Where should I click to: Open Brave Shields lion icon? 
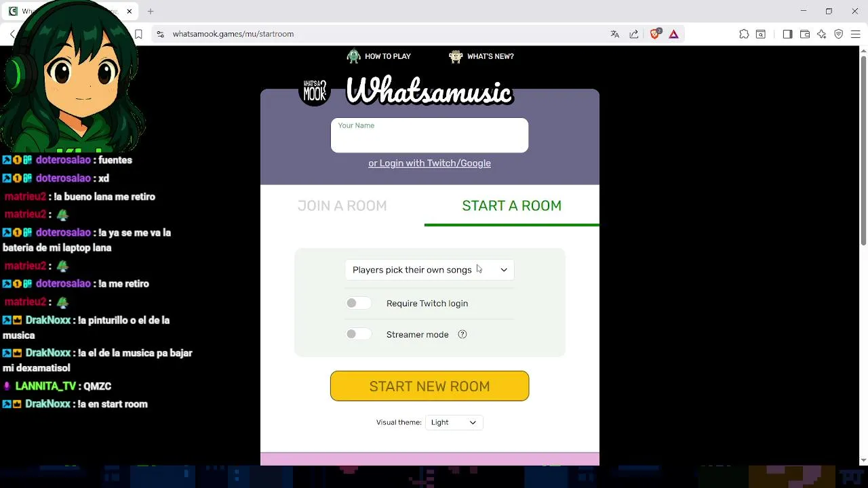point(655,34)
